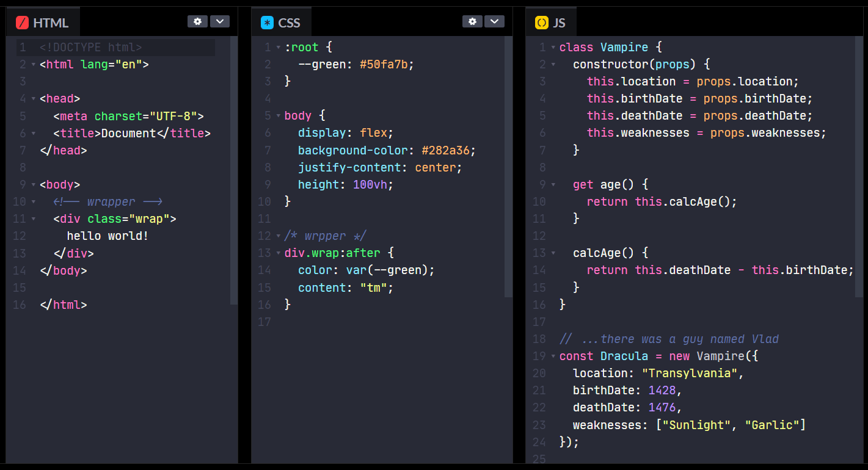Click the HTML panel flame icon
This screenshot has height=470, width=868.
click(22, 22)
